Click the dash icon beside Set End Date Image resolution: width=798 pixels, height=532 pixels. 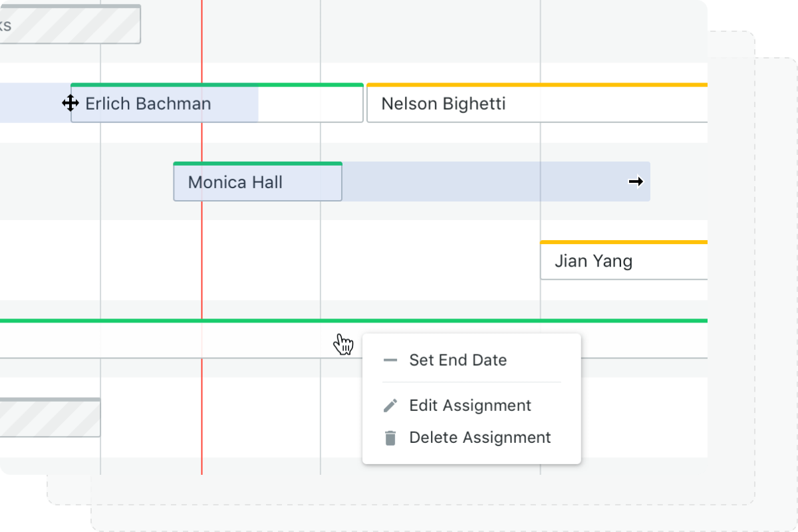click(x=390, y=360)
